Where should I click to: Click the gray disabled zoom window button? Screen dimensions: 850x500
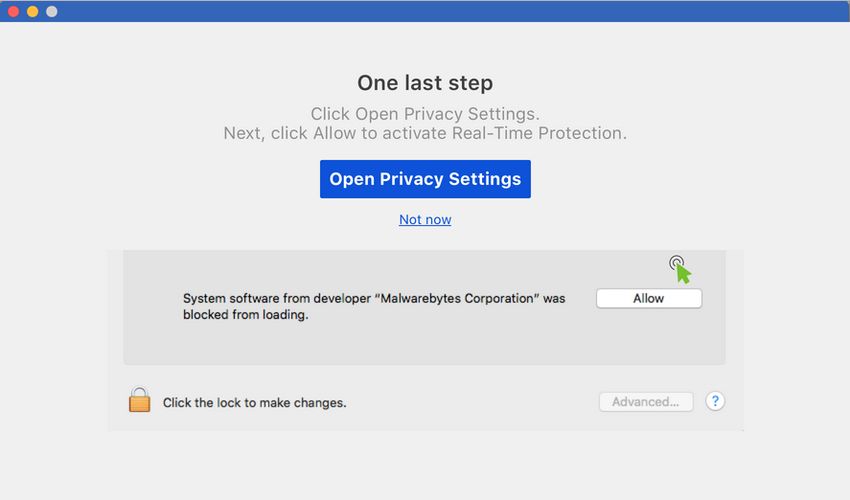pos(51,11)
